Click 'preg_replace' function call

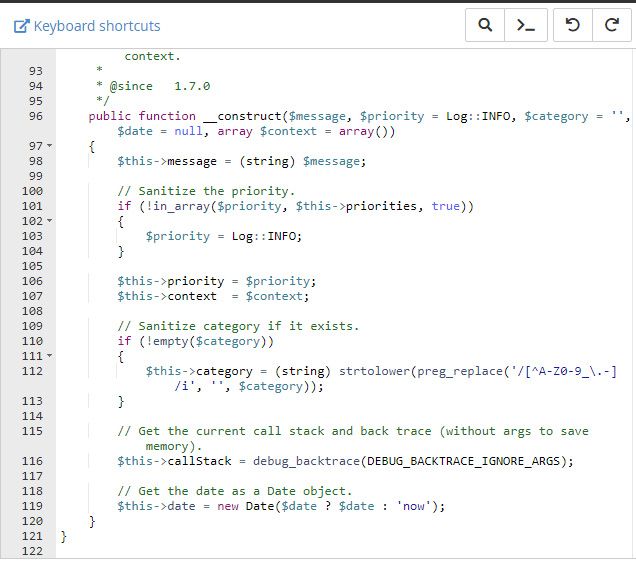coord(460,371)
